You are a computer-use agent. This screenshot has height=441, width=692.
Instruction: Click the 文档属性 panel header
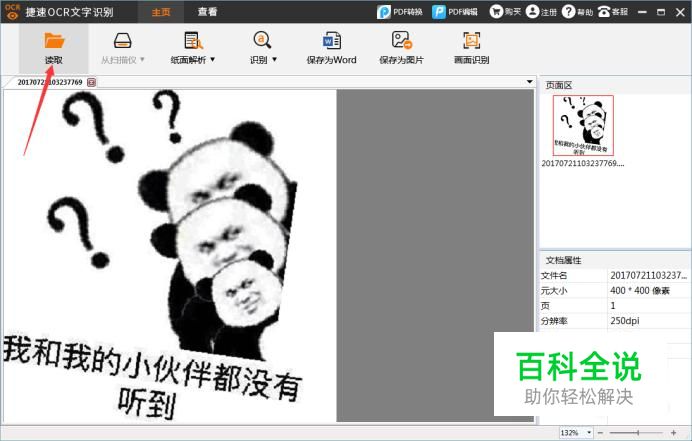[x=564, y=260]
